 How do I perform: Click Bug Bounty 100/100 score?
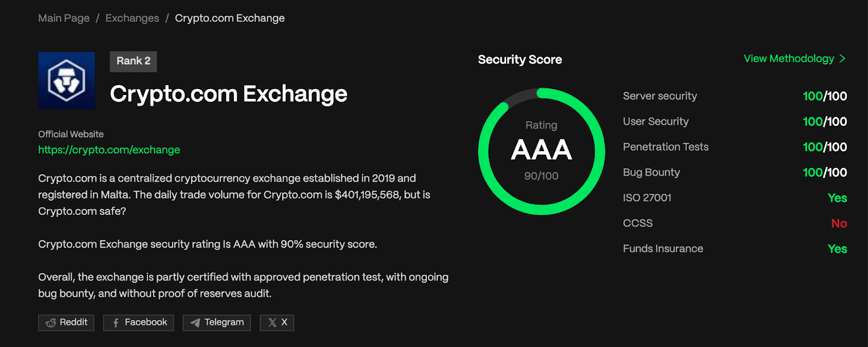(x=825, y=173)
